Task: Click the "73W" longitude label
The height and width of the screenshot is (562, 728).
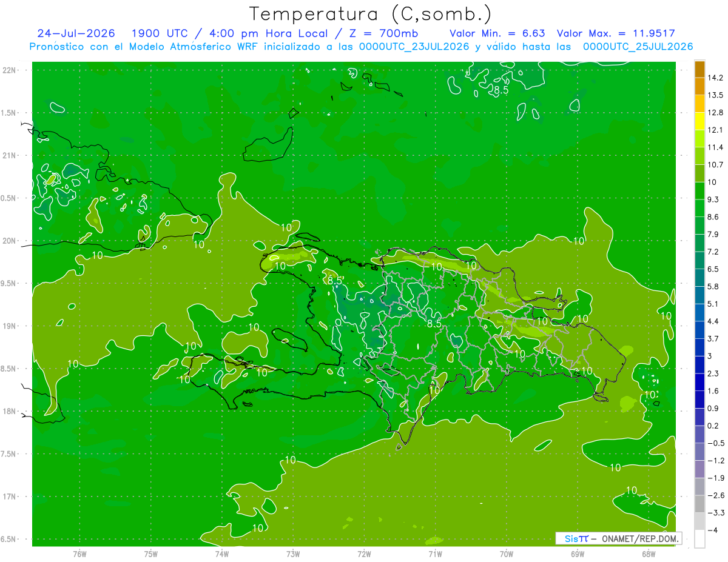Action: pyautogui.click(x=293, y=553)
